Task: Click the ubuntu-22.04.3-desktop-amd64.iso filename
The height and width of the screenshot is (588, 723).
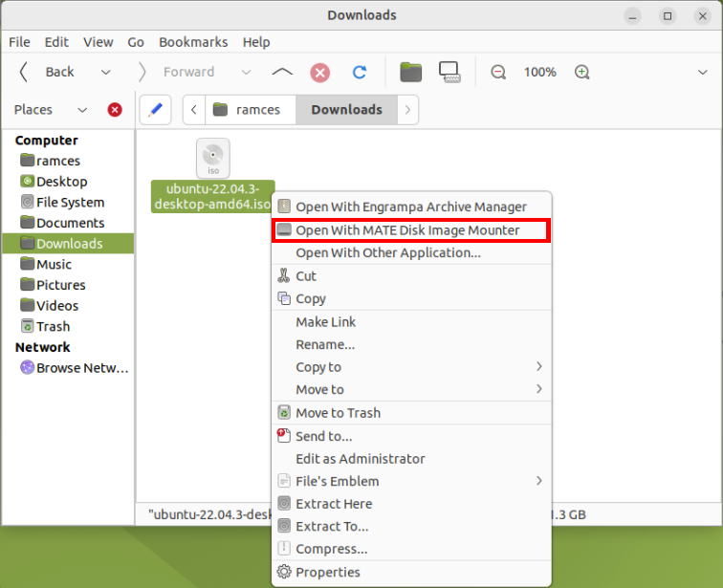Action: point(212,196)
